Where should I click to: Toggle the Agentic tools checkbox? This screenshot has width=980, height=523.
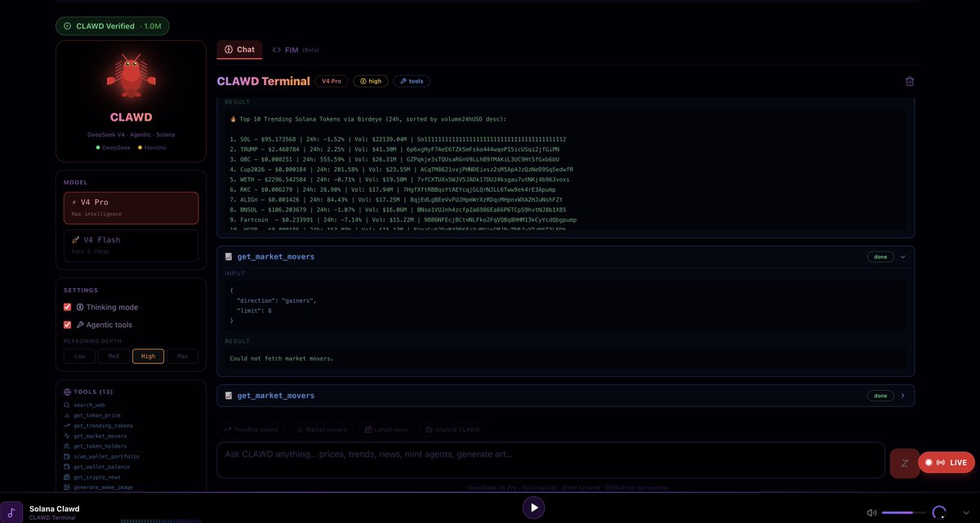[x=68, y=325]
